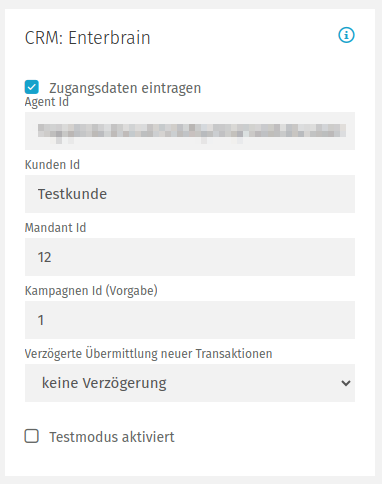
Task: Open the Verzögerte Übermittlung dropdown
Action: coord(190,383)
